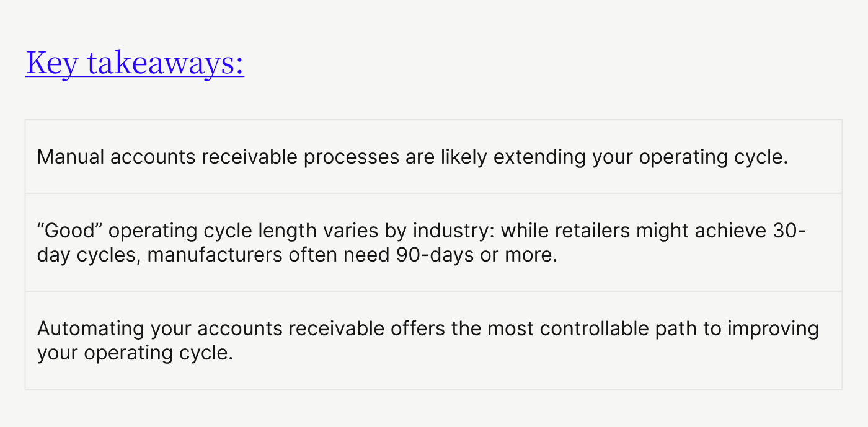Select the second takeaway row about industry cycles
Viewport: 868px width, 427px height.
point(433,242)
